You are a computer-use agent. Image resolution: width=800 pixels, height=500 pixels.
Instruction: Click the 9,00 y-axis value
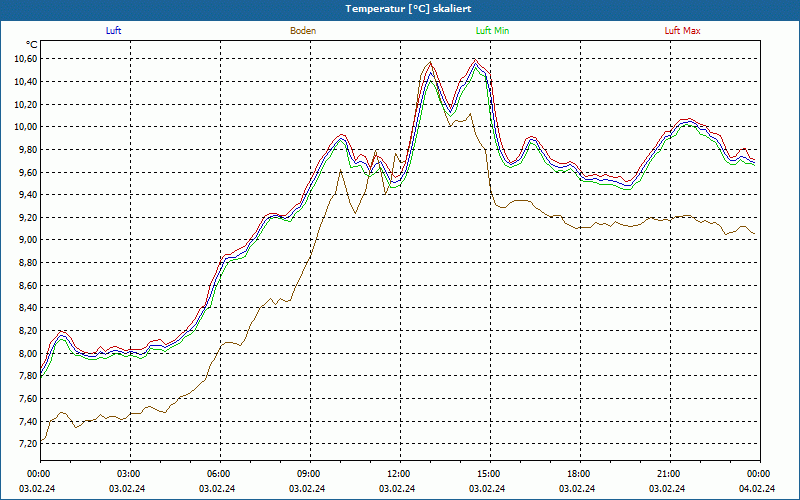(28, 240)
